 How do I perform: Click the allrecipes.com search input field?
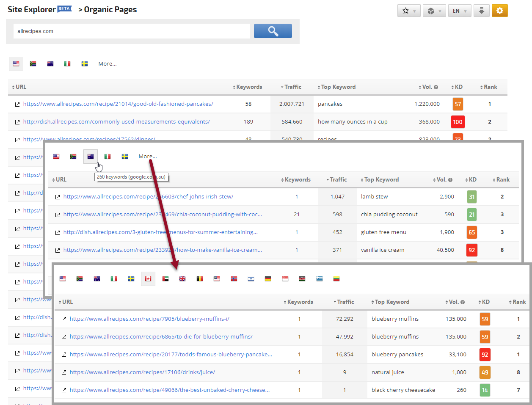(131, 31)
